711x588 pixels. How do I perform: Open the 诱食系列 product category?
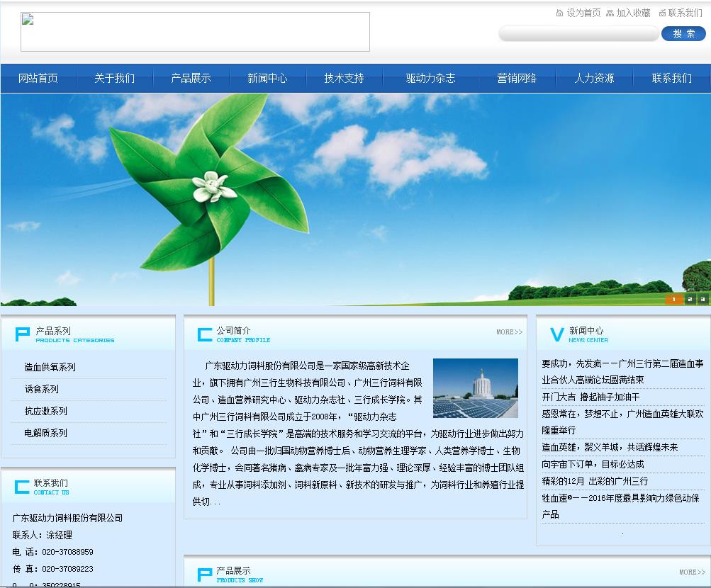click(x=41, y=389)
